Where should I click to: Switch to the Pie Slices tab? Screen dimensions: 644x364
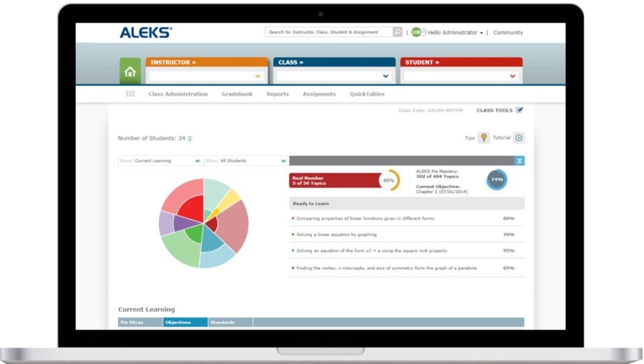140,322
